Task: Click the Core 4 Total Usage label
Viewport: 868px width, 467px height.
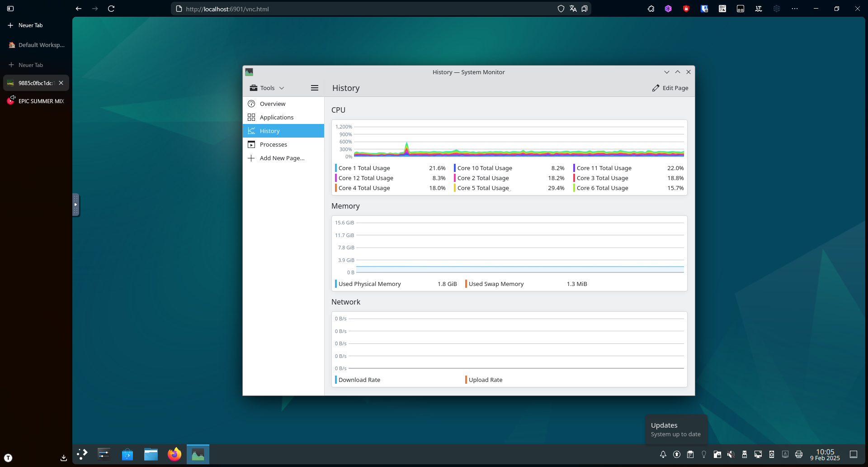Action: tap(364, 188)
